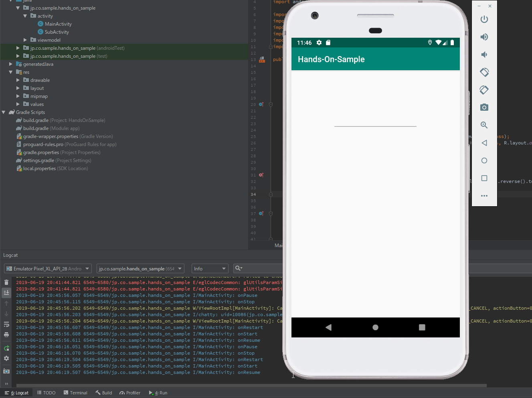This screenshot has width=532, height=398.
Task: Open gradle-wrapper.properties file
Action: pos(65,136)
